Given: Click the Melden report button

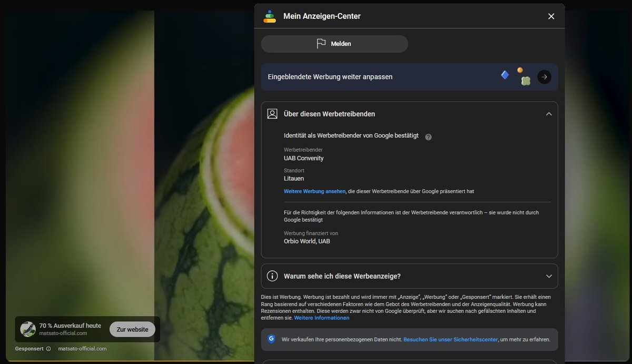Looking at the screenshot, I should pos(334,44).
